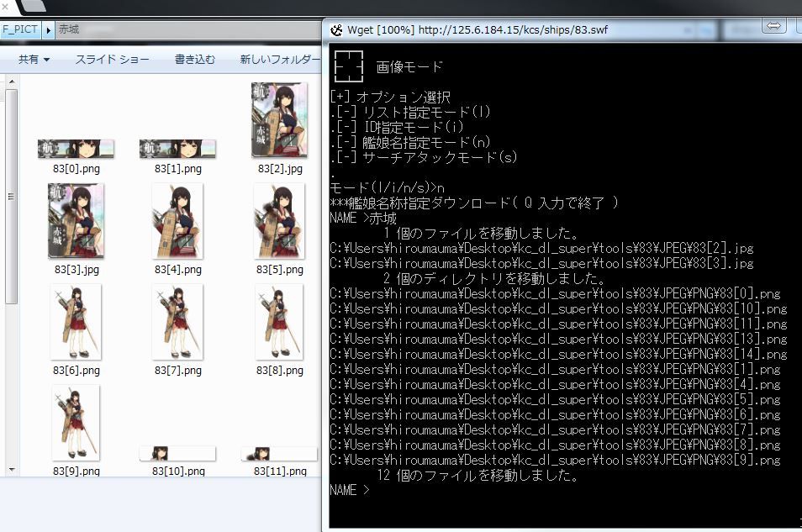Image resolution: width=802 pixels, height=532 pixels.
Task: Click the 83[2].jpg path line in console
Action: pyautogui.click(x=541, y=249)
